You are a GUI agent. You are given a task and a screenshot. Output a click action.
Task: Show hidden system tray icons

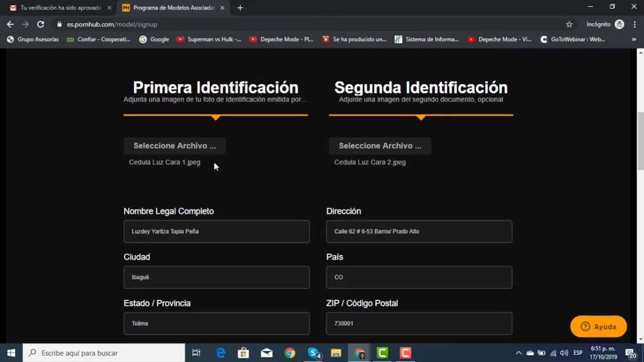tap(519, 353)
